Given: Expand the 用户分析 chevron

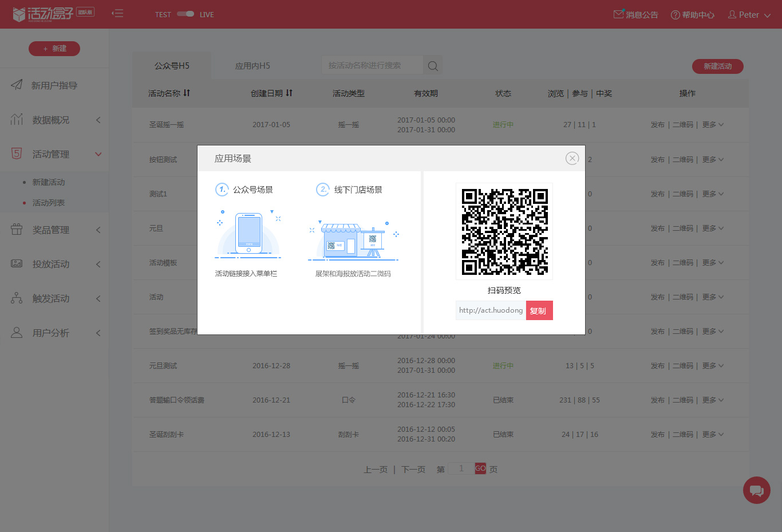Looking at the screenshot, I should point(98,333).
